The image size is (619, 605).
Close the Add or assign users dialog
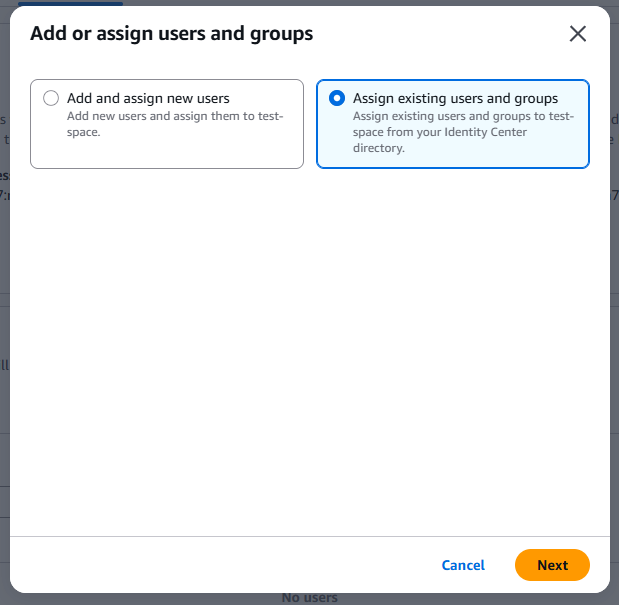point(577,34)
